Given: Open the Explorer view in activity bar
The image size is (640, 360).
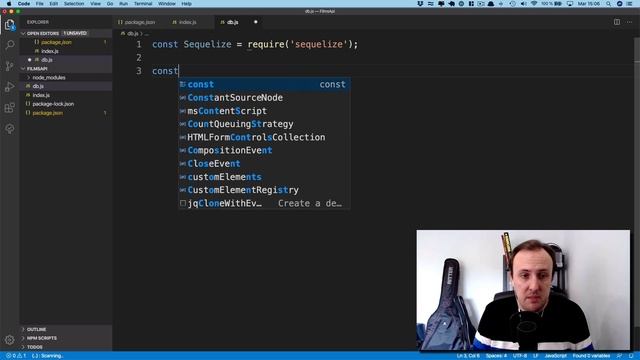Looking at the screenshot, I should pos(9,25).
